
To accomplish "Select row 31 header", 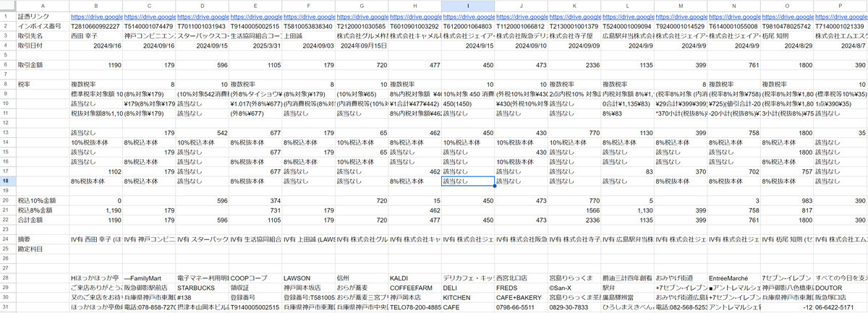I will point(7,308).
